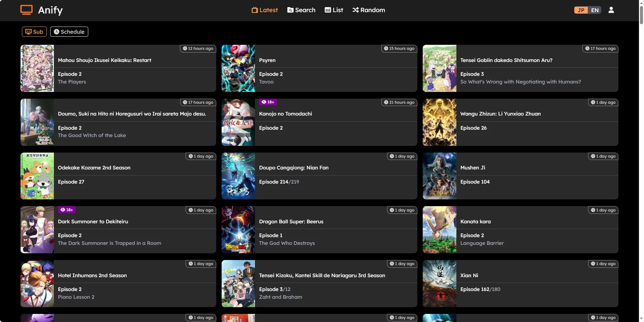This screenshot has height=322, width=644.
Task: Open Doupo Cangqiong: Nian Fan Episode 214
Action: pyautogui.click(x=279, y=182)
